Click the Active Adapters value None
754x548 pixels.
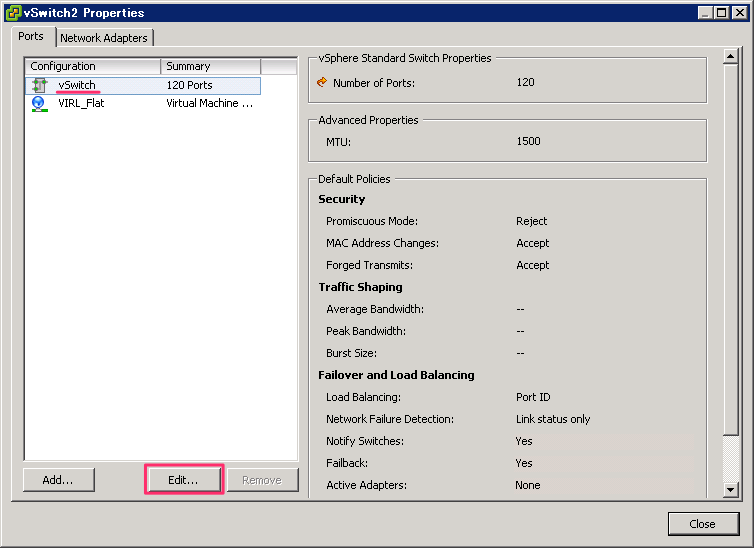point(528,486)
